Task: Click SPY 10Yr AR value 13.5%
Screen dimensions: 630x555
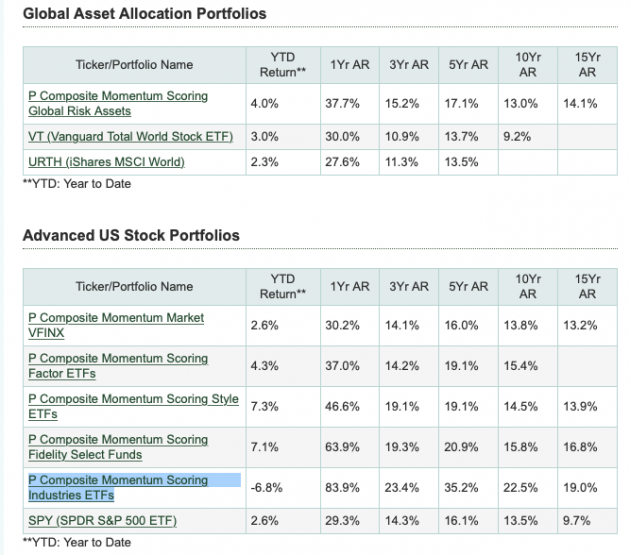Action: click(x=521, y=521)
